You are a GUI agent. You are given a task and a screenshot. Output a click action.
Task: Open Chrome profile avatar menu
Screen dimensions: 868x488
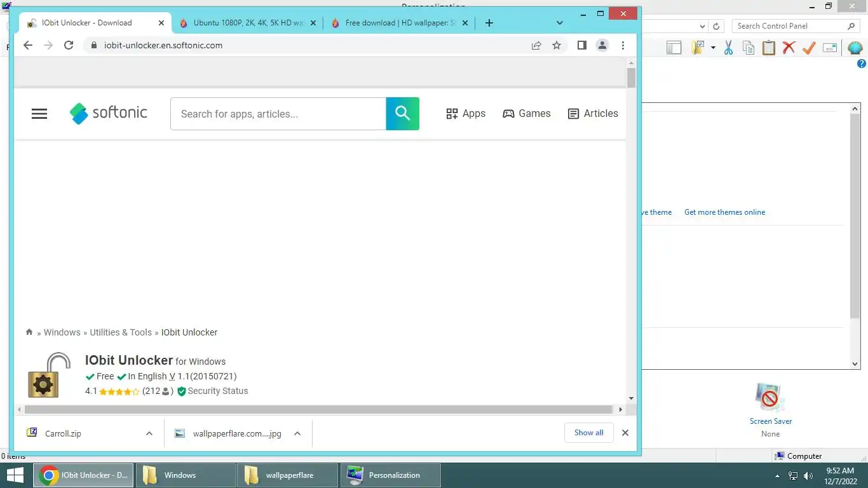tap(602, 45)
